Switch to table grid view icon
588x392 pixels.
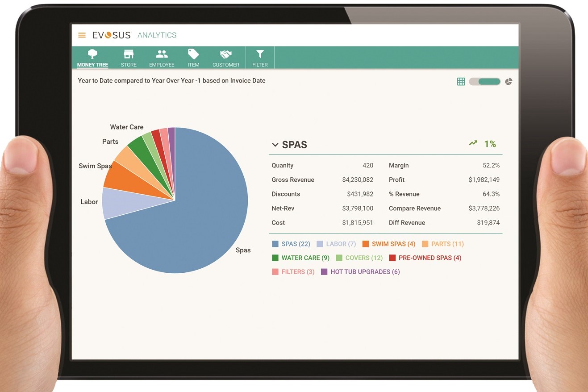[461, 82]
